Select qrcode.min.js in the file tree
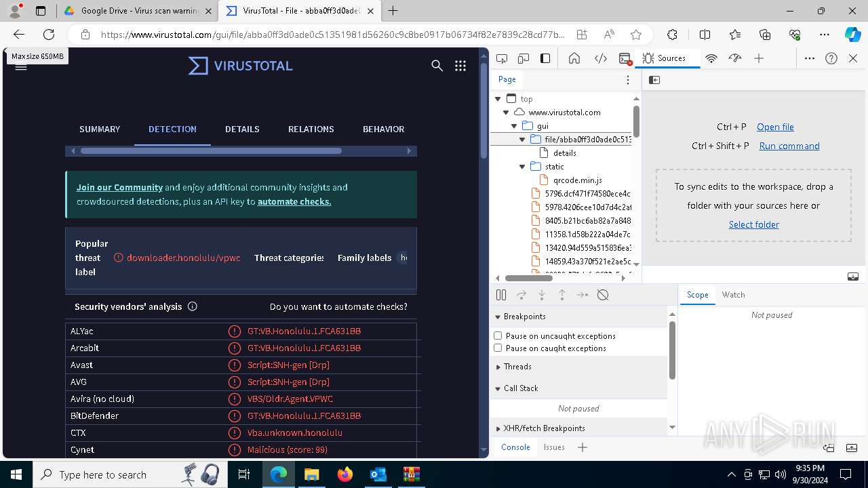Viewport: 868px width, 488px height. [577, 180]
